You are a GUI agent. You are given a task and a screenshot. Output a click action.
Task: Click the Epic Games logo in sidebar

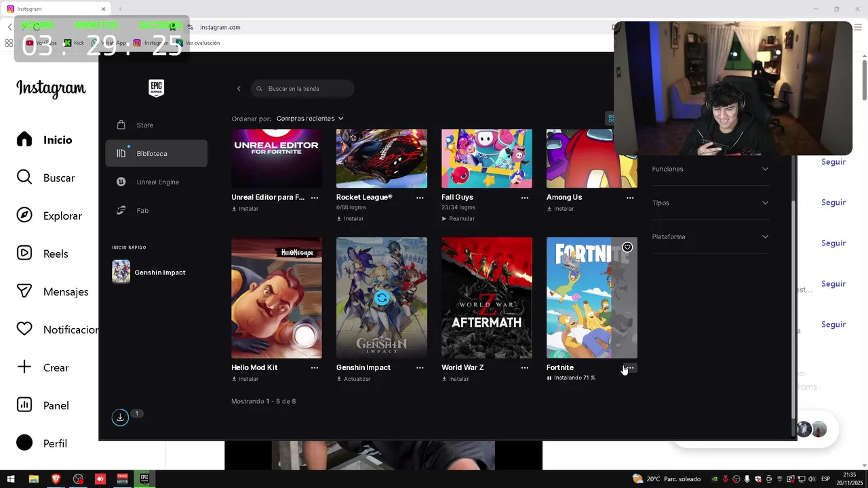156,88
